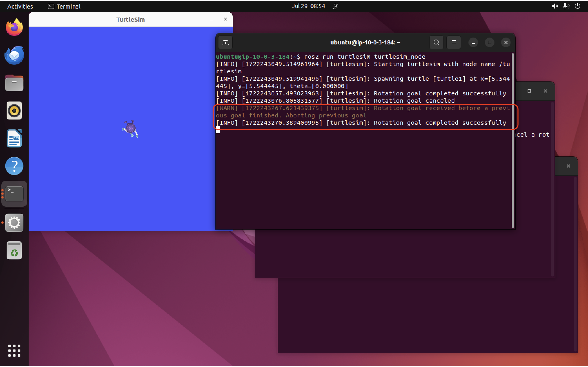588x367 pixels.
Task: Open Settings from the dock
Action: [x=14, y=222]
